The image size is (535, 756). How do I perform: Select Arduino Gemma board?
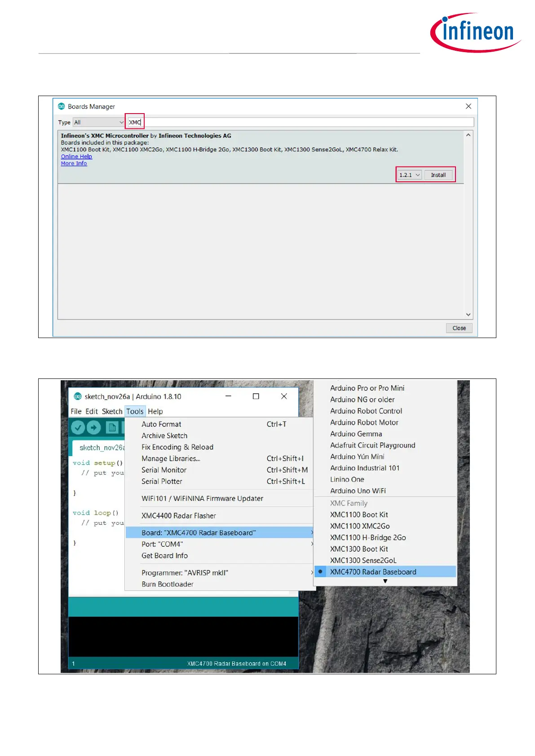pos(385,434)
